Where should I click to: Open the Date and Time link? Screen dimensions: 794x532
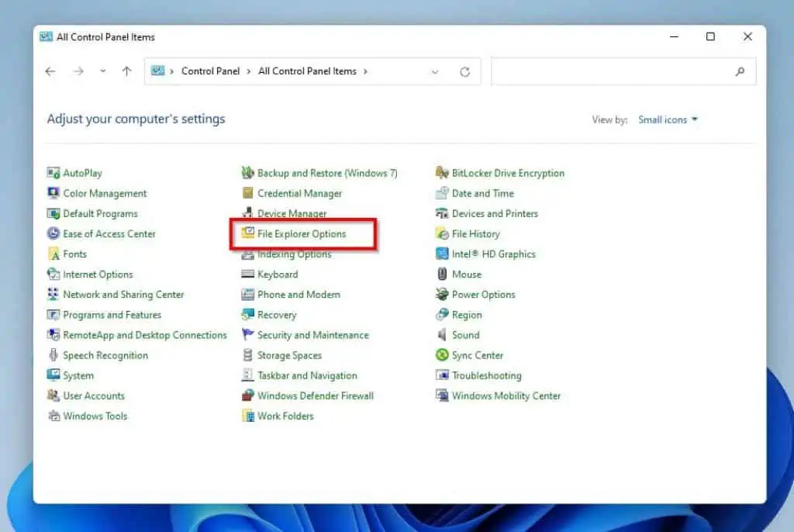point(482,194)
